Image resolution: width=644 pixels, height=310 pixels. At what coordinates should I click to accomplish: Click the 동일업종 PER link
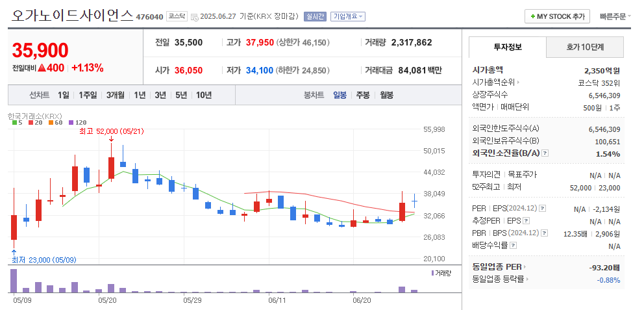click(497, 267)
